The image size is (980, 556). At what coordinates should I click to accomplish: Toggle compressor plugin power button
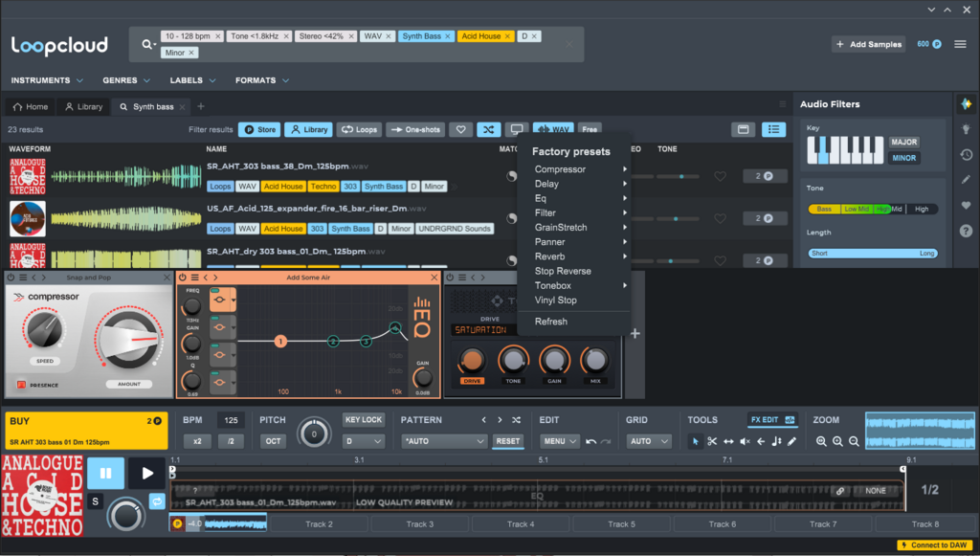point(11,278)
